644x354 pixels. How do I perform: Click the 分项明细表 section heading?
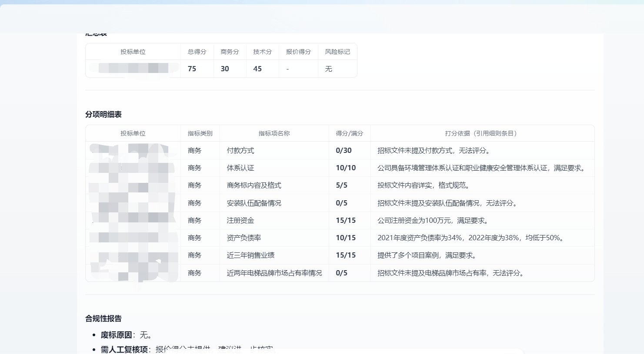tap(103, 114)
